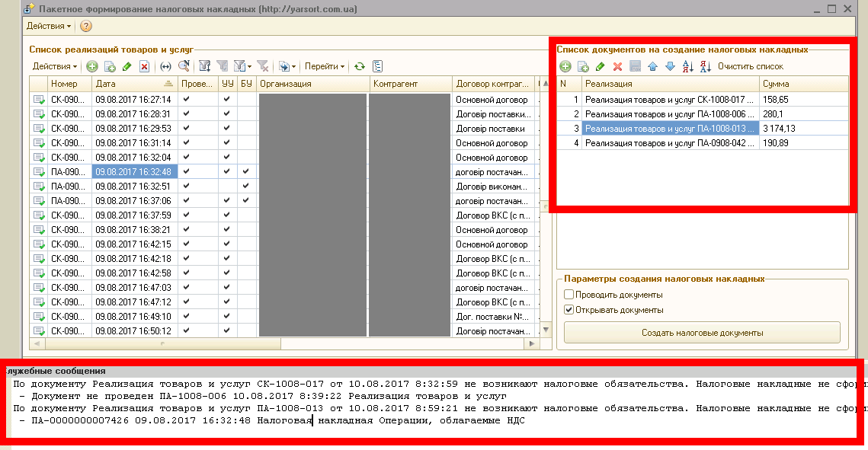Image resolution: width=868 pixels, height=450 pixels.
Task: Enable the Проводить документы checkbox
Action: point(569,295)
